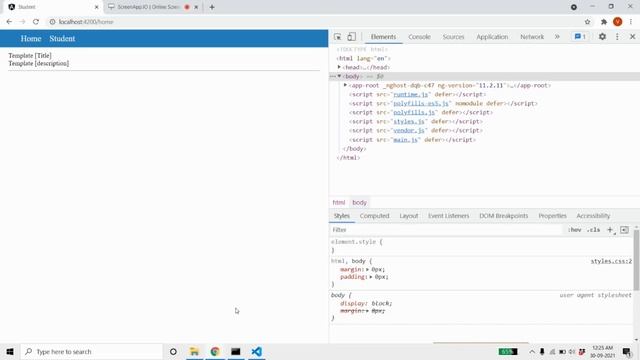Go to Home in the navbar
The height and width of the screenshot is (360, 640).
[x=31, y=38]
